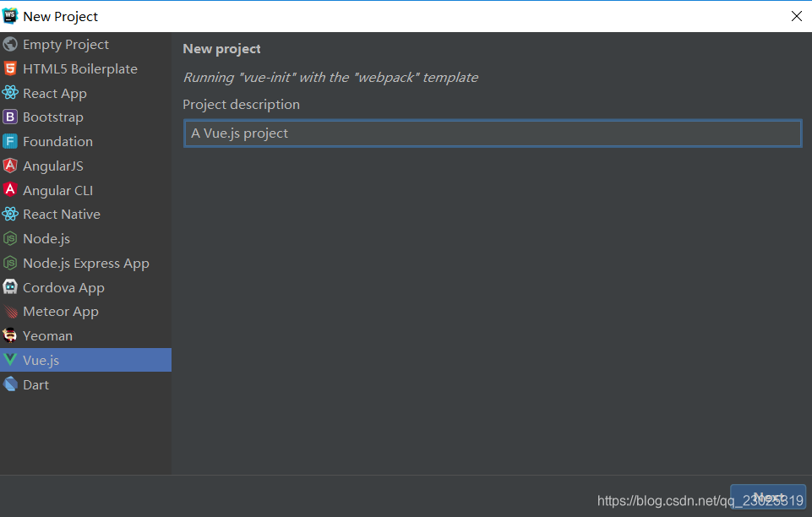812x517 pixels.
Task: Click the Angular CLI red icon
Action: 10,190
